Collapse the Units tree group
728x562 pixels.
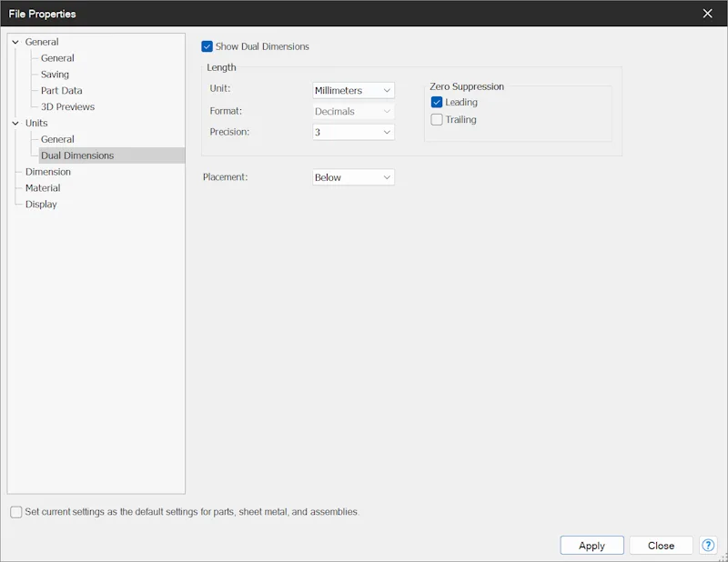[15, 123]
